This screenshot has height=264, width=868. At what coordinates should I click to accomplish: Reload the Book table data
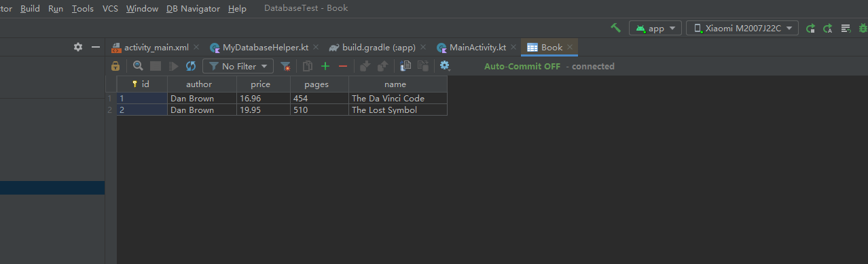pyautogui.click(x=191, y=66)
